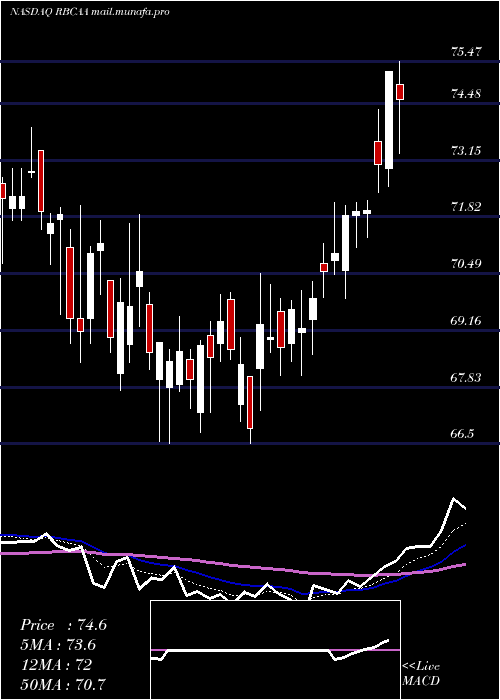The image size is (500, 700).
Task: Click the 67.83 price axis label
Action: click(466, 378)
